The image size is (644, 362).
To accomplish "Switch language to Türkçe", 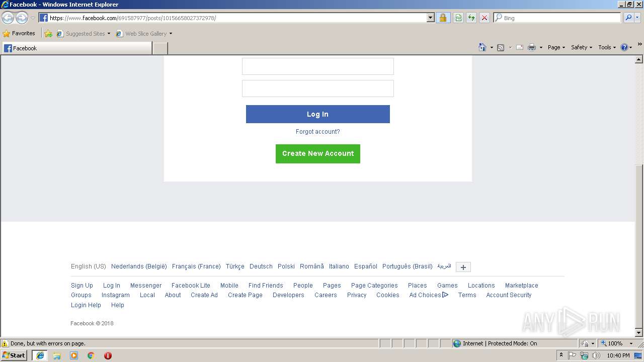I will click(235, 266).
